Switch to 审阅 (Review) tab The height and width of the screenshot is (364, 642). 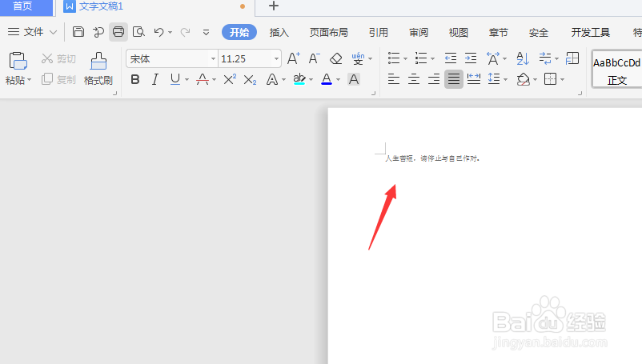[419, 32]
